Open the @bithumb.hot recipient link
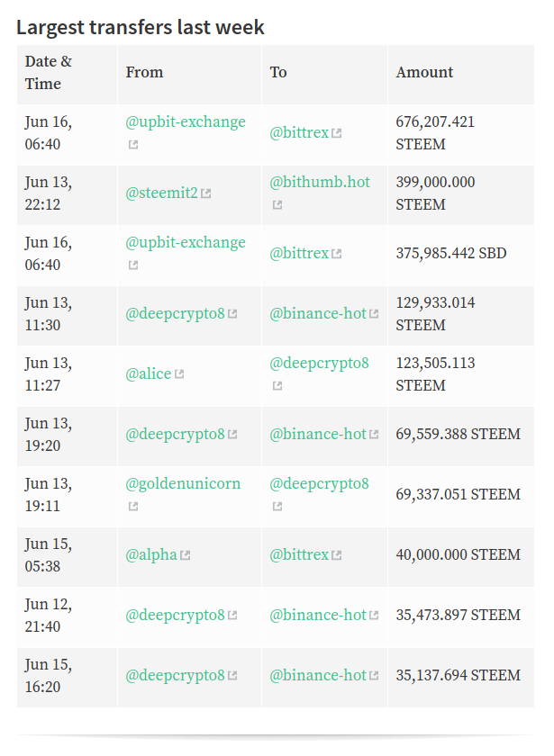Viewport: 554px width, 756px height. 320,182
